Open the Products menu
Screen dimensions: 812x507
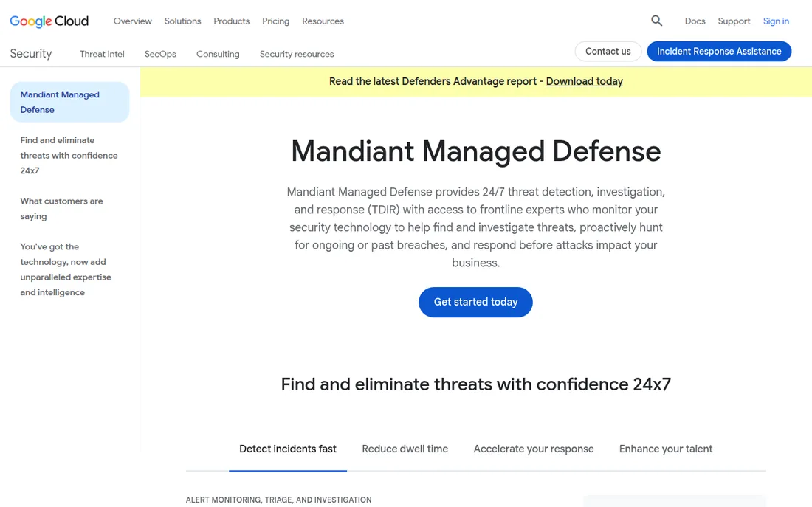click(x=232, y=21)
